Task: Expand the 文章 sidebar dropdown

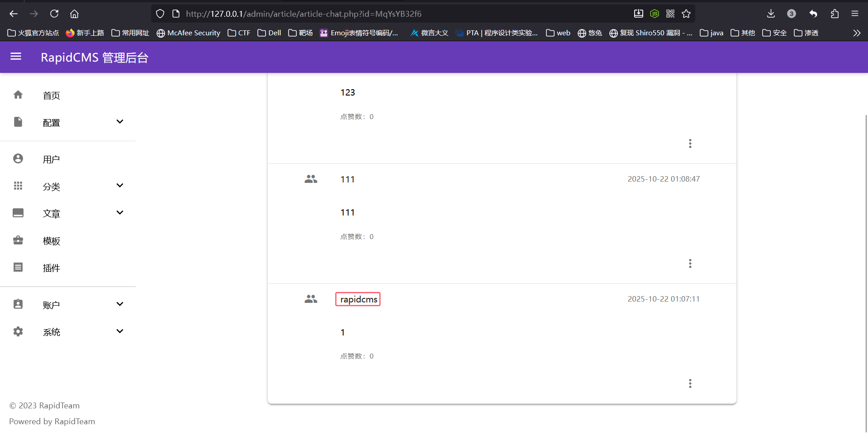Action: point(119,213)
